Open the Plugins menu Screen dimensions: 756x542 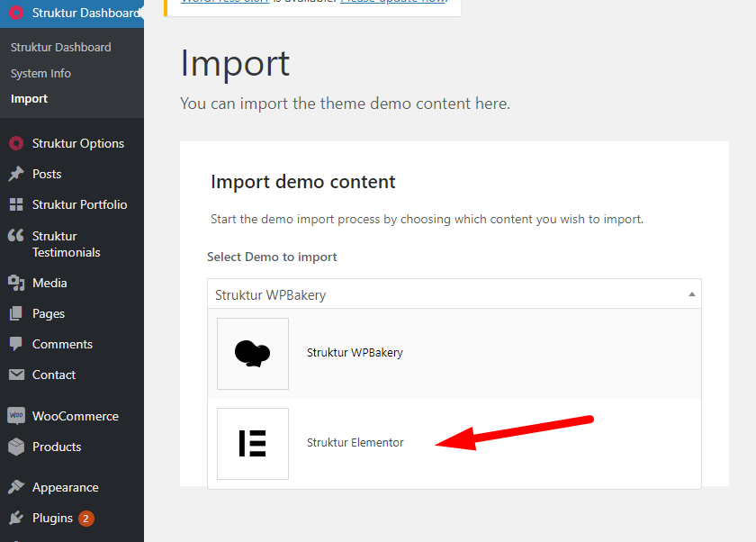72,518
